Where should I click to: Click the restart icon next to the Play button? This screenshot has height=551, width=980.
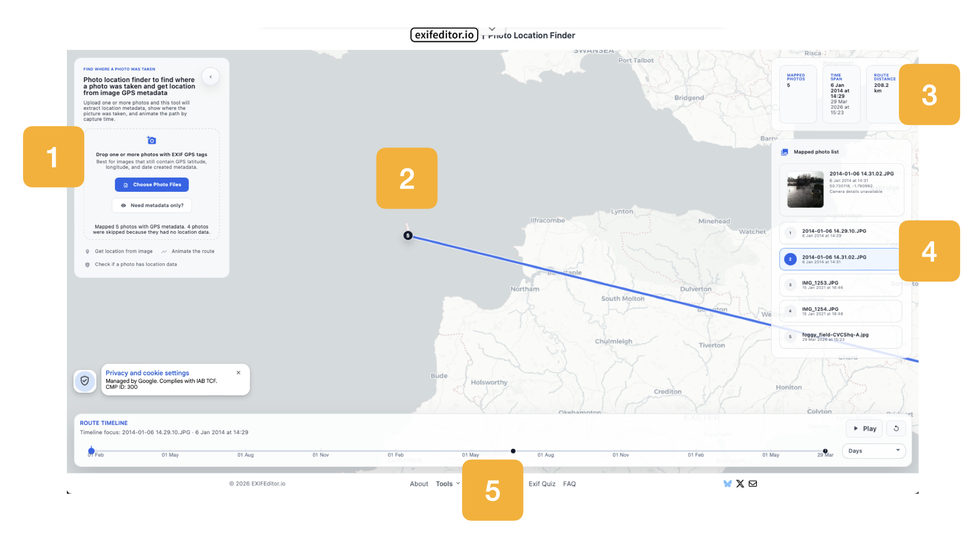pyautogui.click(x=896, y=428)
